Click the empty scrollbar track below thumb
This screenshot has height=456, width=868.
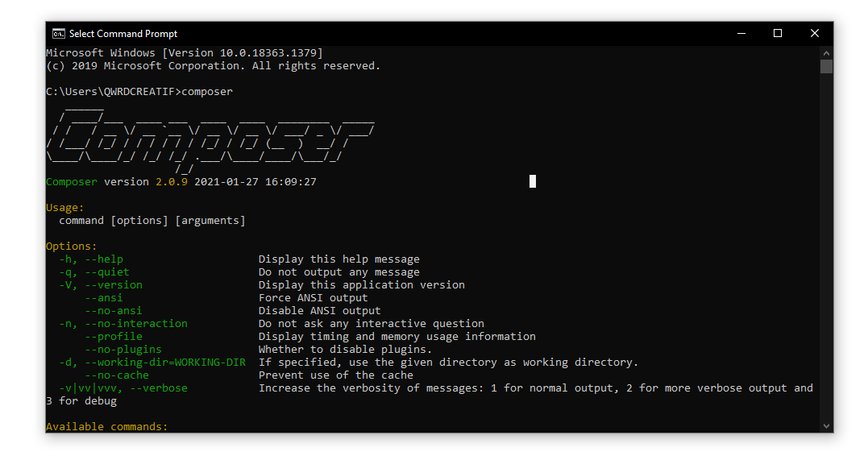click(x=826, y=242)
